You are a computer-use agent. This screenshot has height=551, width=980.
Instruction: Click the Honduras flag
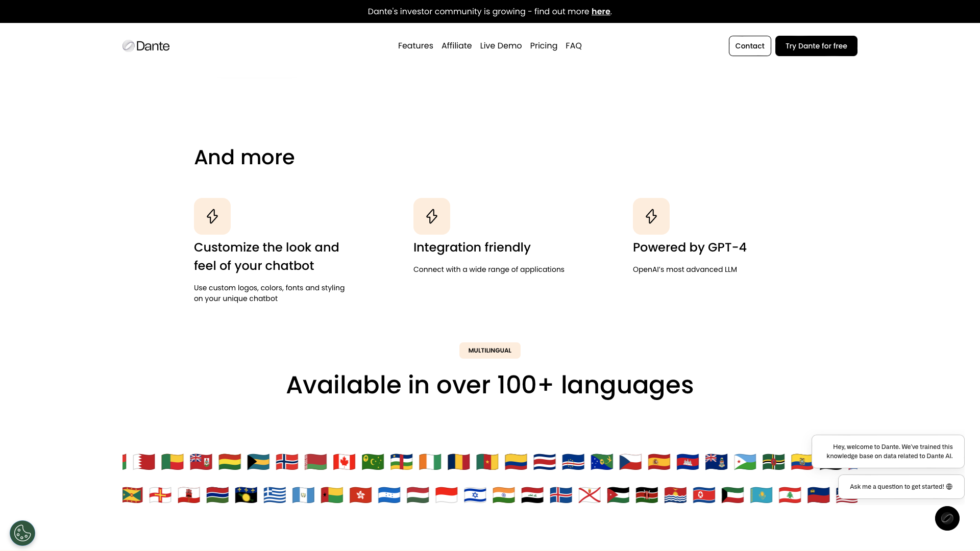pyautogui.click(x=389, y=495)
